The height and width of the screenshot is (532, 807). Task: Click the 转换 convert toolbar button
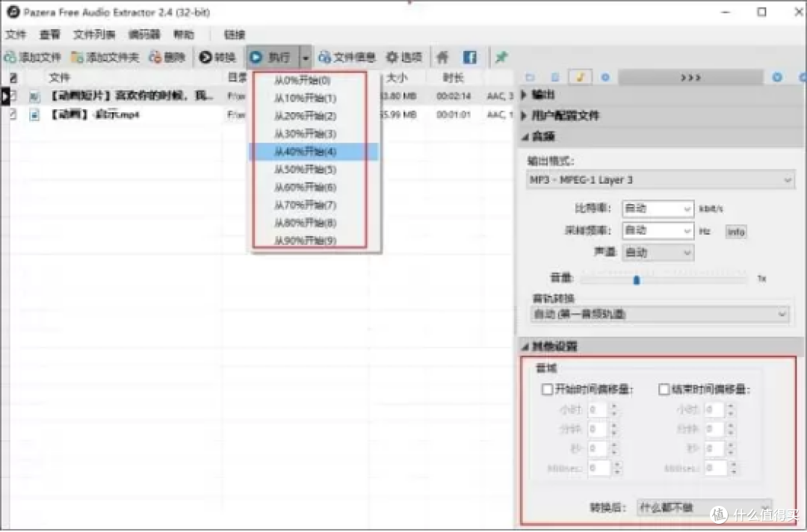point(217,57)
